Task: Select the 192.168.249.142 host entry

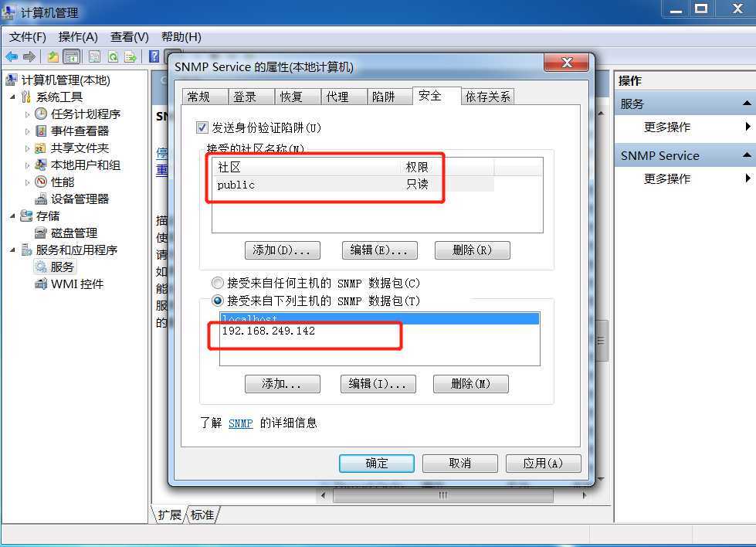Action: tap(268, 331)
